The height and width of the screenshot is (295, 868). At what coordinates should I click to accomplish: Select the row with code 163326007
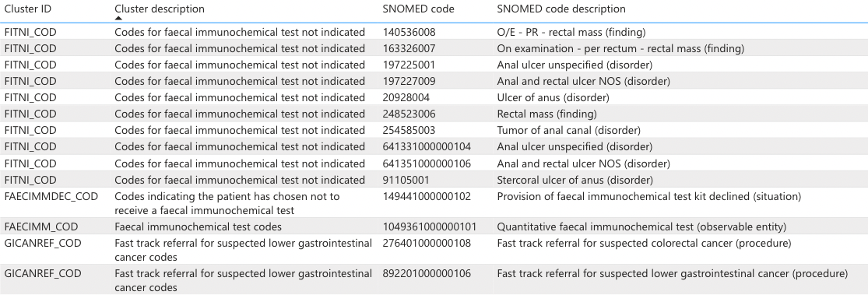(x=434, y=49)
